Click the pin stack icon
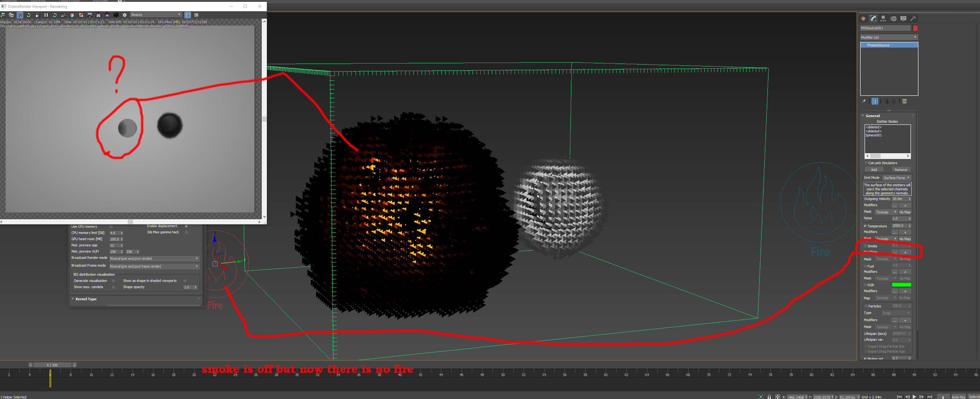980x399 pixels. [x=864, y=102]
